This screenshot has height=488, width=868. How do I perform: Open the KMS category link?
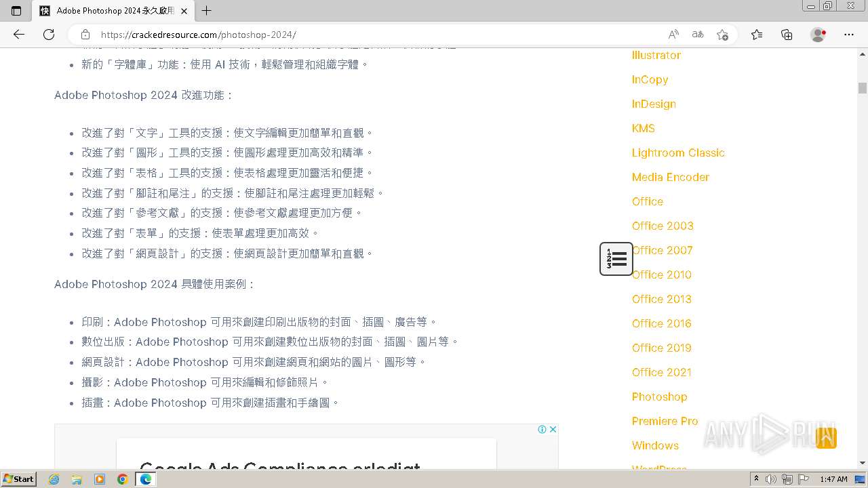point(644,128)
